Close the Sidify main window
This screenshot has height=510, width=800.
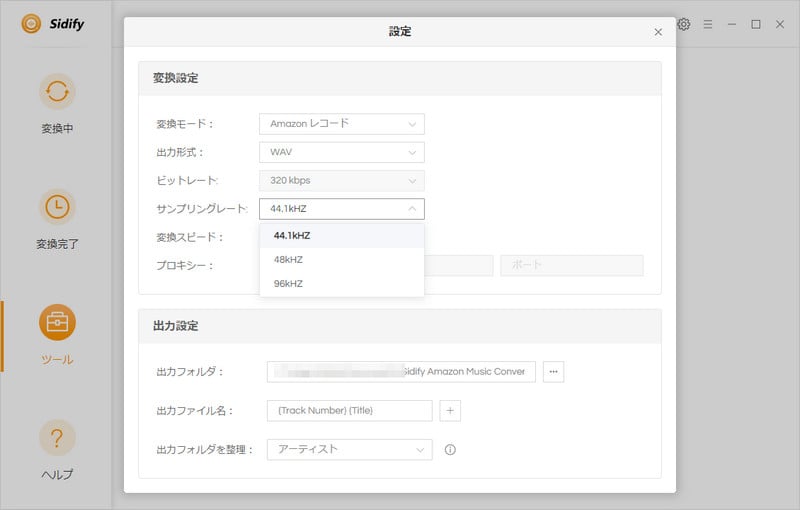780,24
